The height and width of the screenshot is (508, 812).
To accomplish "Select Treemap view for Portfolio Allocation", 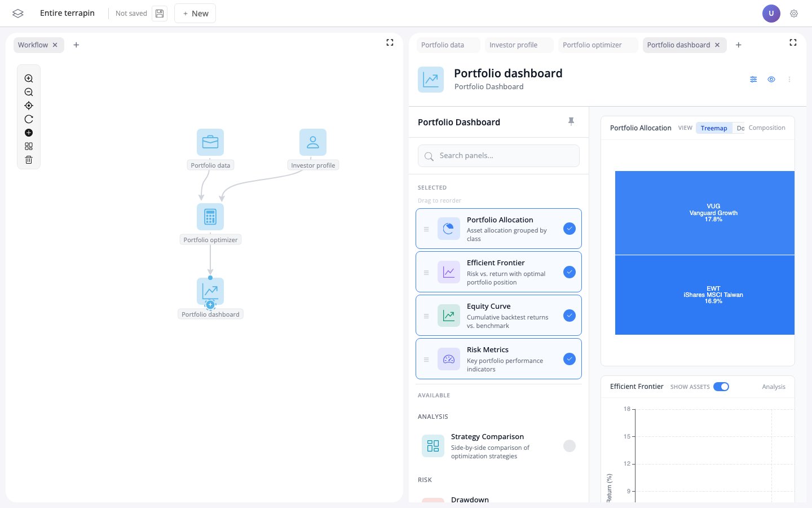I will tap(714, 128).
